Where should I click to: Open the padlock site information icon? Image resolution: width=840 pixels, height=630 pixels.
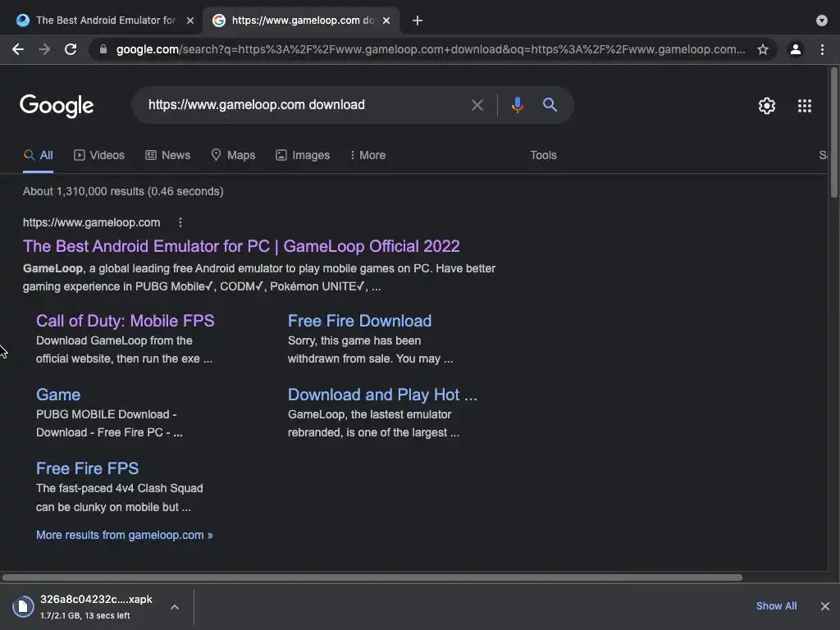(103, 49)
